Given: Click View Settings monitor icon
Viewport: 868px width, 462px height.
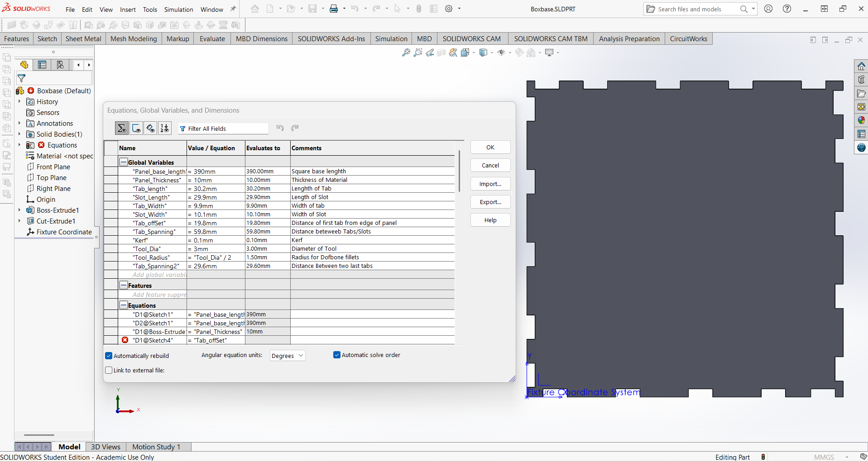Looking at the screenshot, I should (550, 52).
